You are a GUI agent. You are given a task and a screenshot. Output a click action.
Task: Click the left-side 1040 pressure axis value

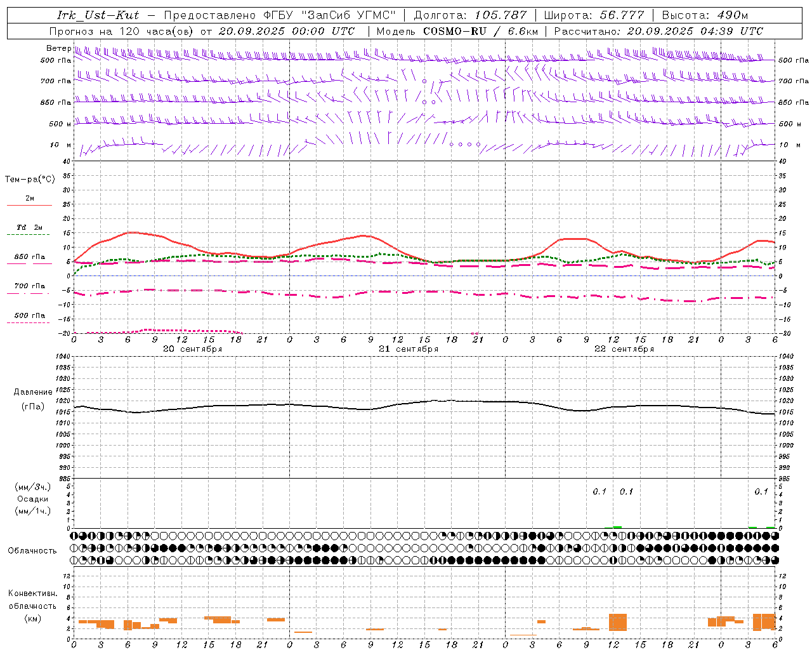(x=62, y=356)
